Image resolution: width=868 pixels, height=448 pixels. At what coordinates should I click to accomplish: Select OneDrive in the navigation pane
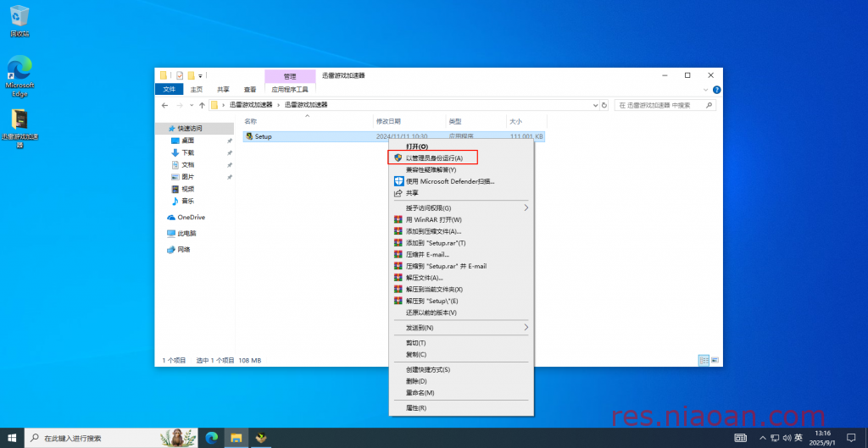click(x=186, y=218)
